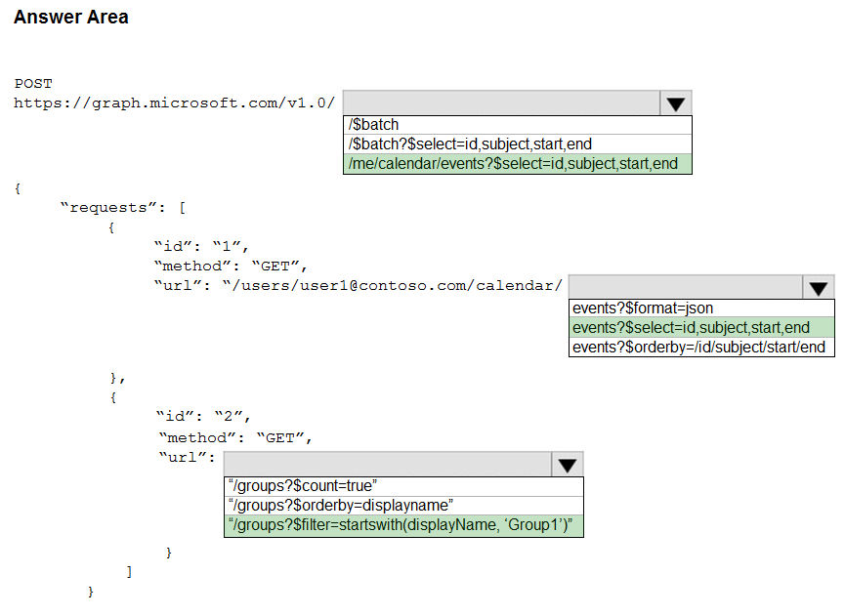845x616 pixels.
Task: Open the endpoint dropdown arrow after graph.microsoft.com/v1.0/
Action: tap(676, 103)
